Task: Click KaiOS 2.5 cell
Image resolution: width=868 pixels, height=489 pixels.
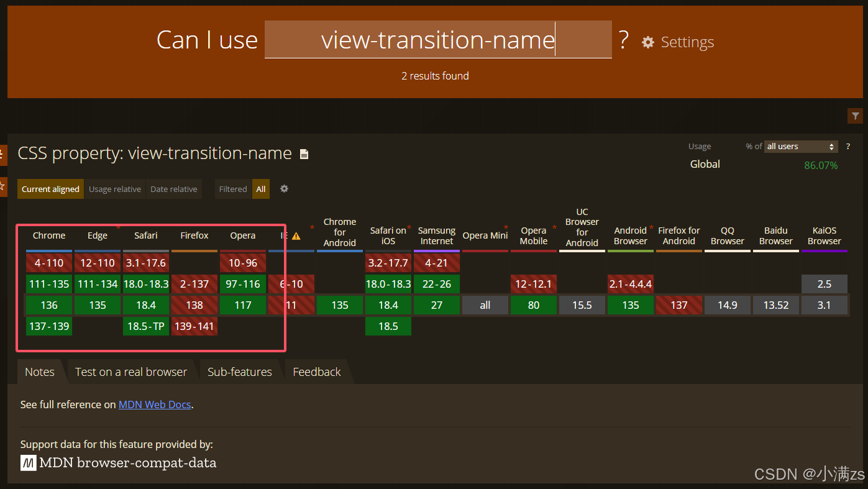Action: [825, 284]
